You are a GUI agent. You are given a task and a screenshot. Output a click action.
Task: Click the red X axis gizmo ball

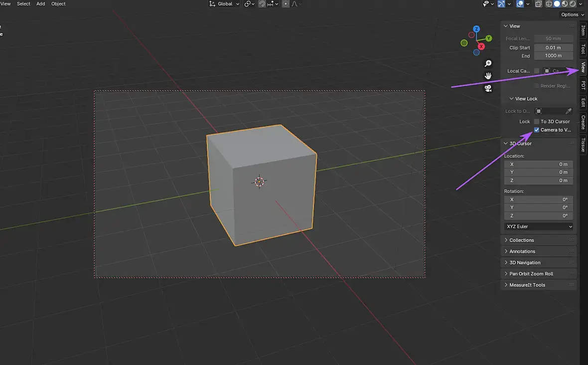(x=481, y=46)
